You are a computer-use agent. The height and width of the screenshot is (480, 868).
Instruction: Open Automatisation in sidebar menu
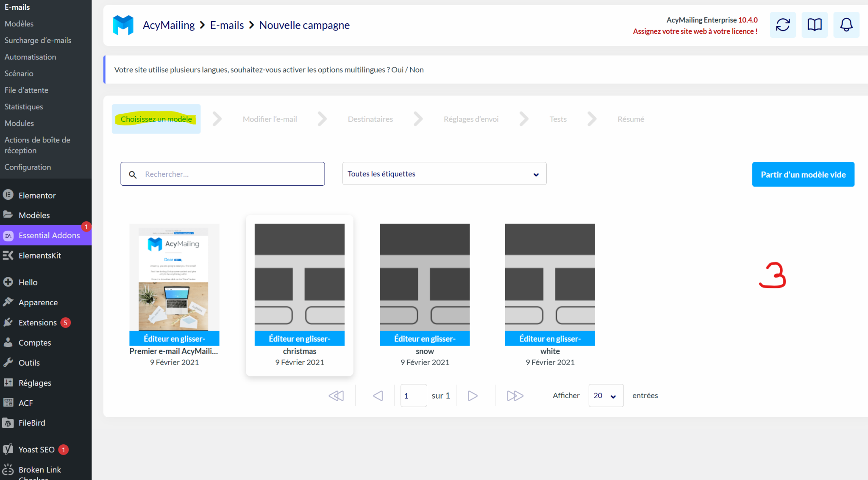30,57
